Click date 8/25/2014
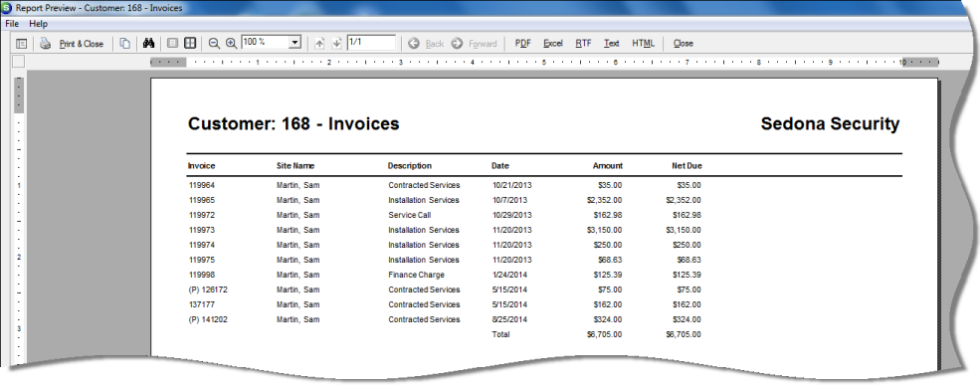 509,320
